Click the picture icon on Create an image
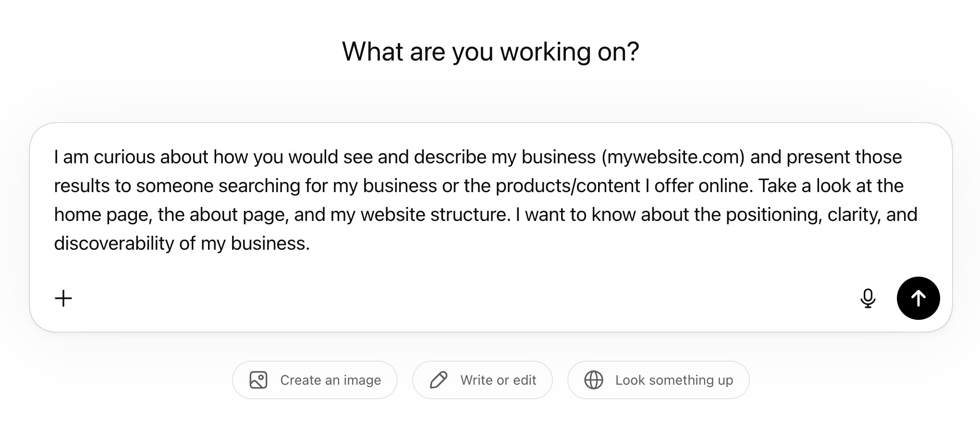Viewport: 980px width, 438px height. (x=258, y=379)
